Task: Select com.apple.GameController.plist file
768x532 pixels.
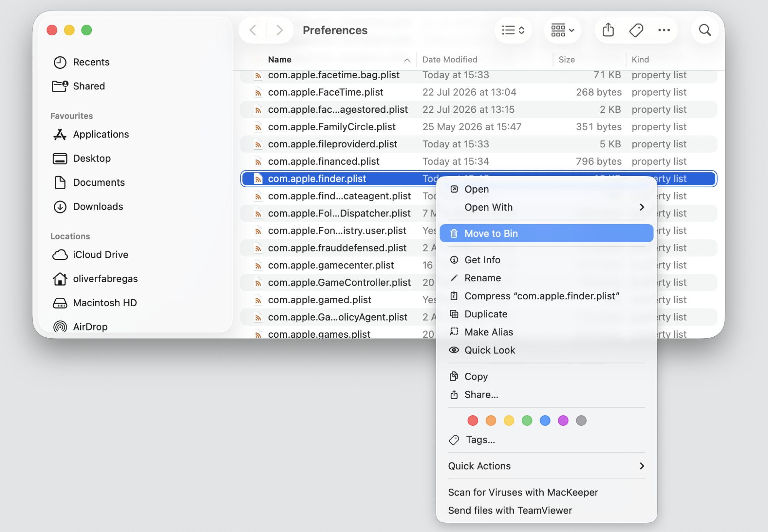Action: 338,283
